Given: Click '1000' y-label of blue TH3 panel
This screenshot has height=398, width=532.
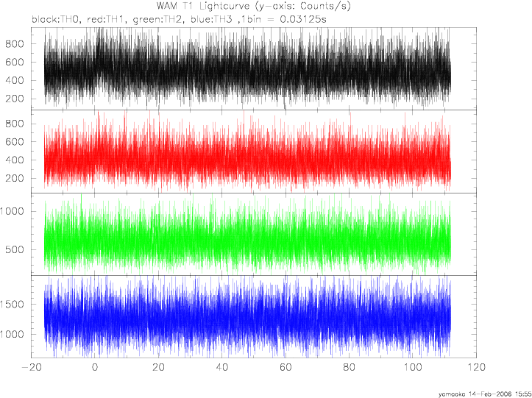Looking at the screenshot, I should pyautogui.click(x=13, y=334).
